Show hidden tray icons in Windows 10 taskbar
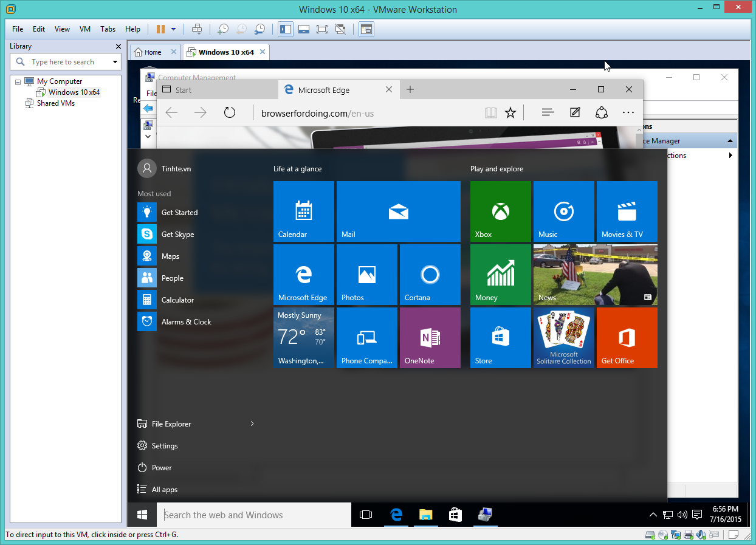 653,515
